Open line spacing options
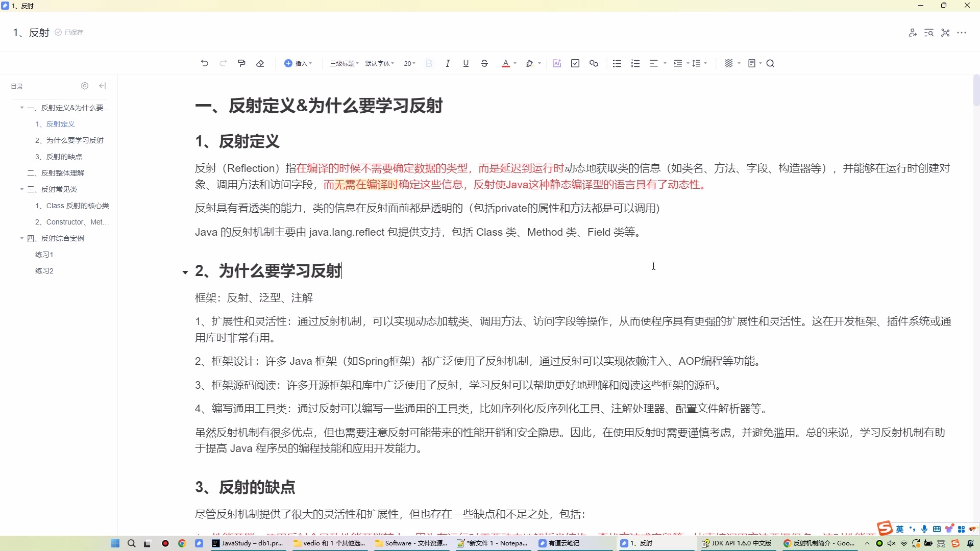This screenshot has height=551, width=980. [x=699, y=63]
